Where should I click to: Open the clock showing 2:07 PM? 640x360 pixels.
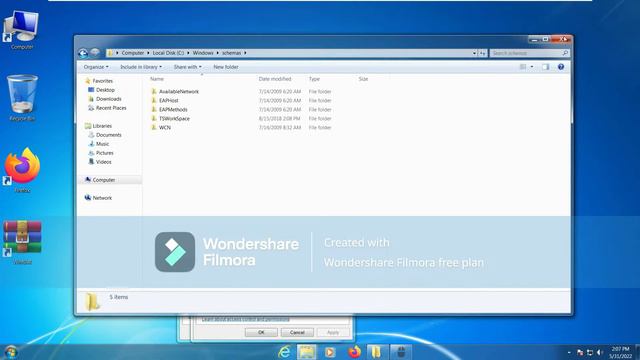click(x=620, y=352)
